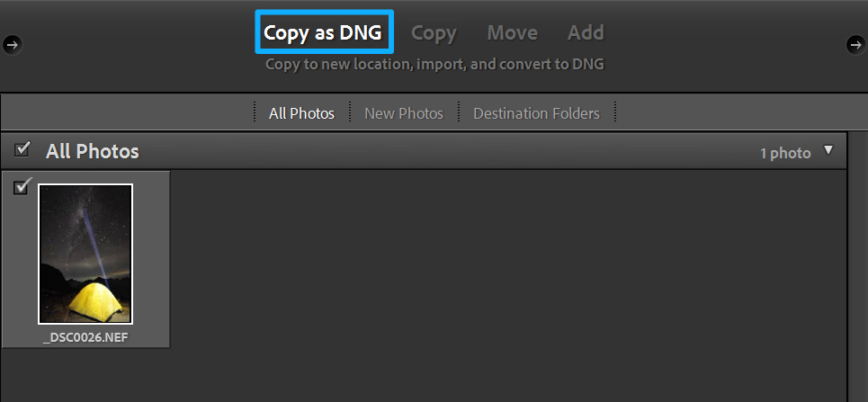Choose the Move import method
The image size is (868, 402).
point(512,32)
